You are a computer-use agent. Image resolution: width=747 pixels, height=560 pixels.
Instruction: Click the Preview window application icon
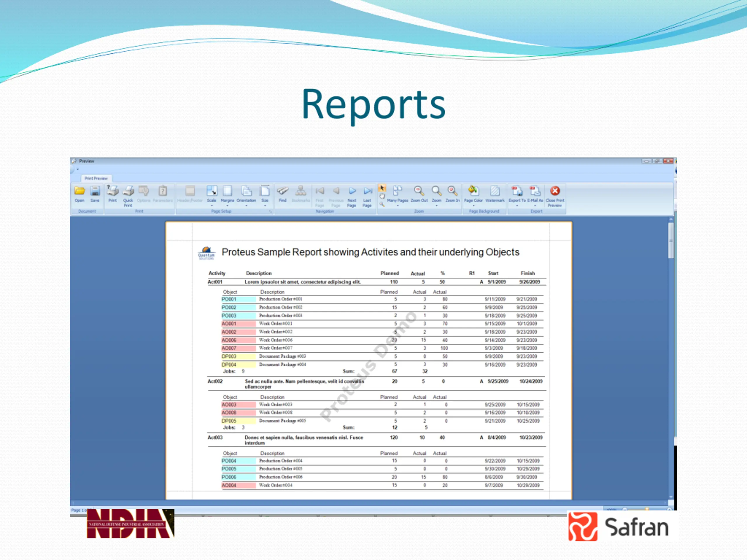74,161
